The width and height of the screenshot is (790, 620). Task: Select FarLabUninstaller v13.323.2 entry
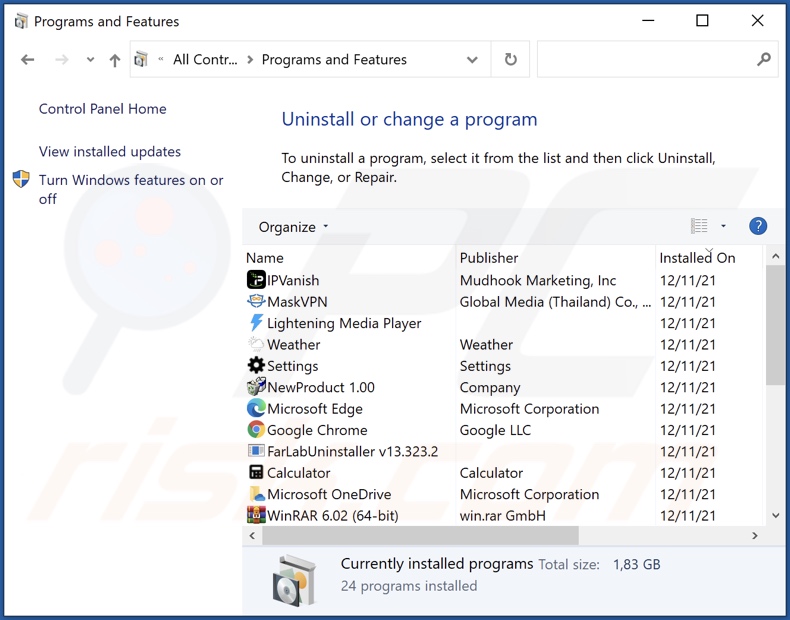pos(353,451)
